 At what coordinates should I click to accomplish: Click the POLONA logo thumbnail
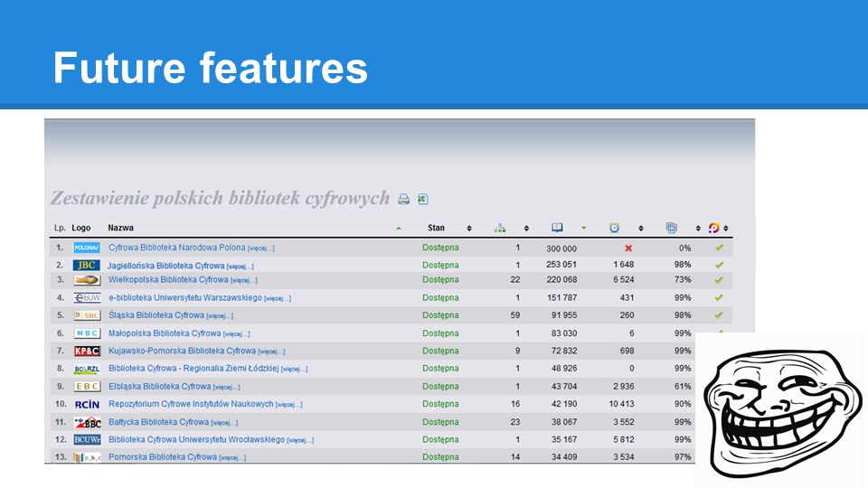tap(87, 248)
